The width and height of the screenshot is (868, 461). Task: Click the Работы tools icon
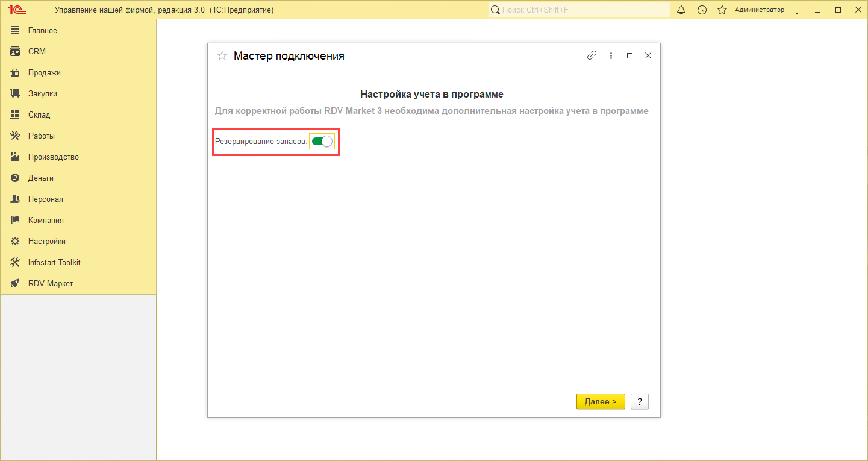click(x=16, y=136)
